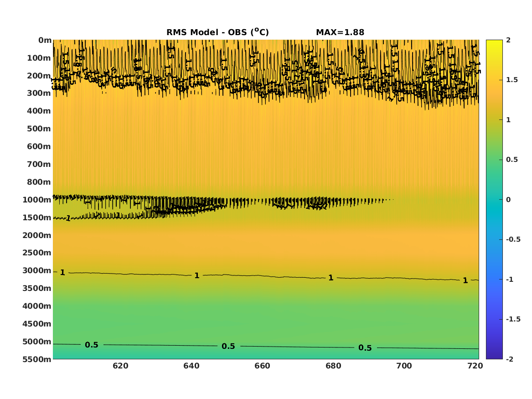Click the '620' x-axis tick label
The image size is (532, 399).
120,366
